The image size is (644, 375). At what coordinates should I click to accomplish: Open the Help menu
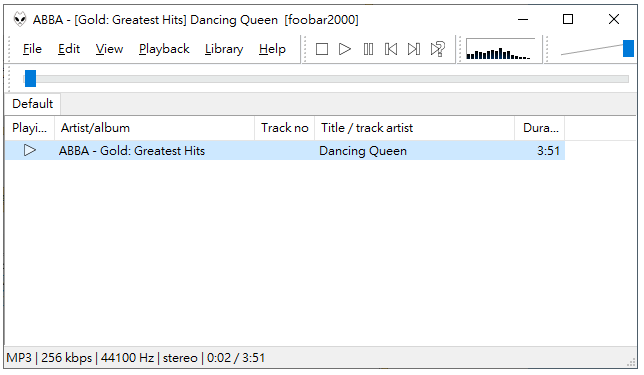pos(272,49)
